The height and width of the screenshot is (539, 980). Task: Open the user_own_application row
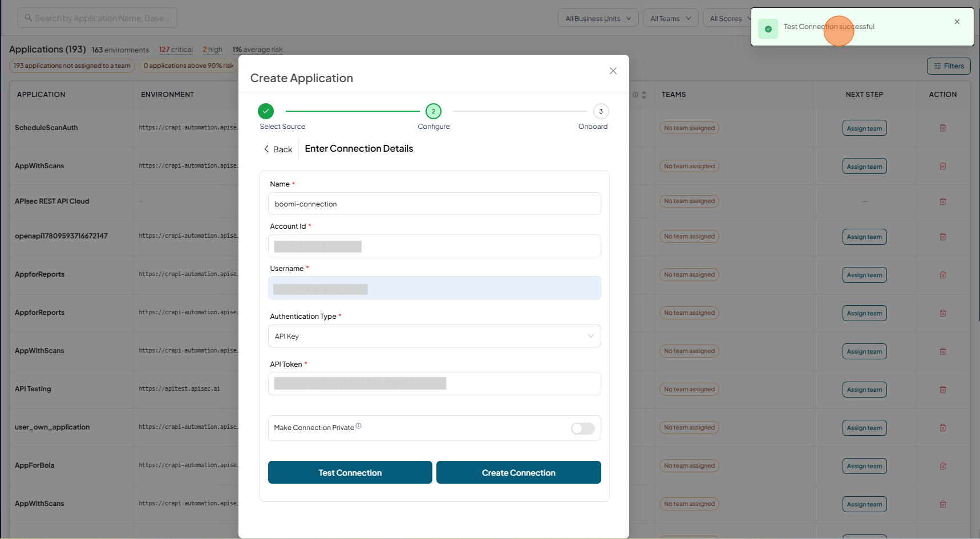point(52,427)
